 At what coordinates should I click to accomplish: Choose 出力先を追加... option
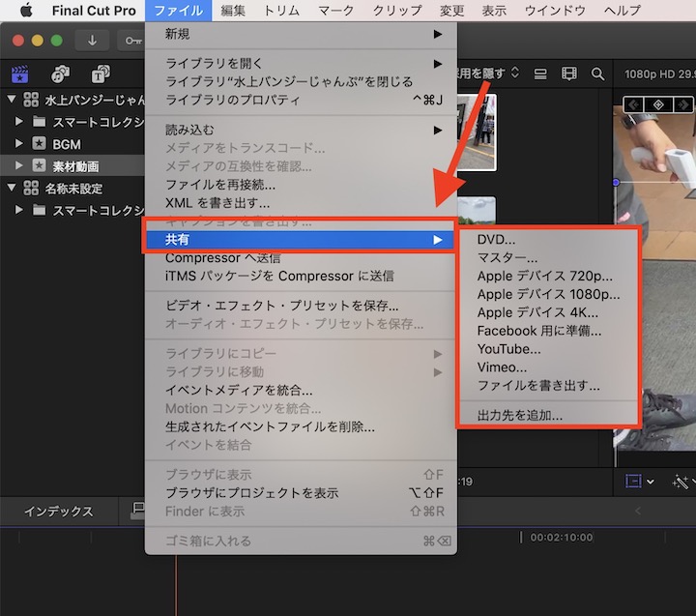[549, 415]
